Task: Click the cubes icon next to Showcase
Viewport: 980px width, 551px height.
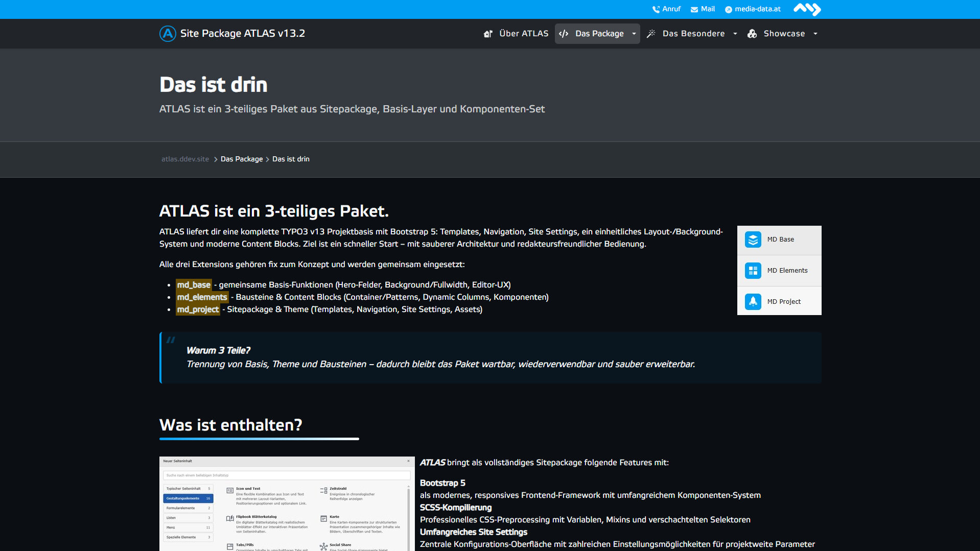Action: (x=752, y=34)
